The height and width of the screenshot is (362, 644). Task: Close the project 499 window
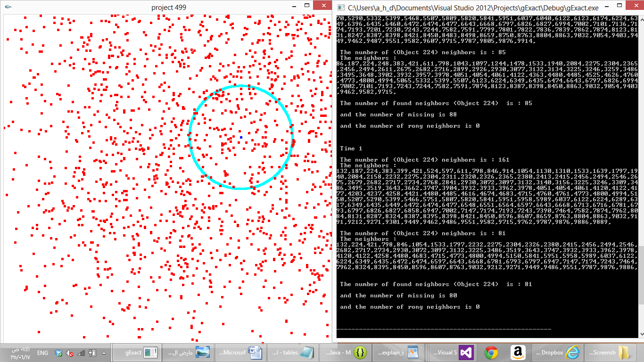coord(323,6)
